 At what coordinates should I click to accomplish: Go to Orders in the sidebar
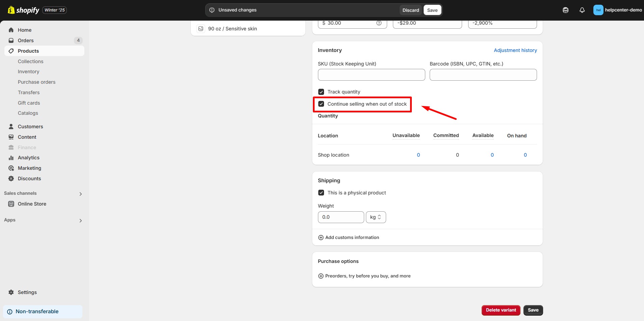coord(26,41)
